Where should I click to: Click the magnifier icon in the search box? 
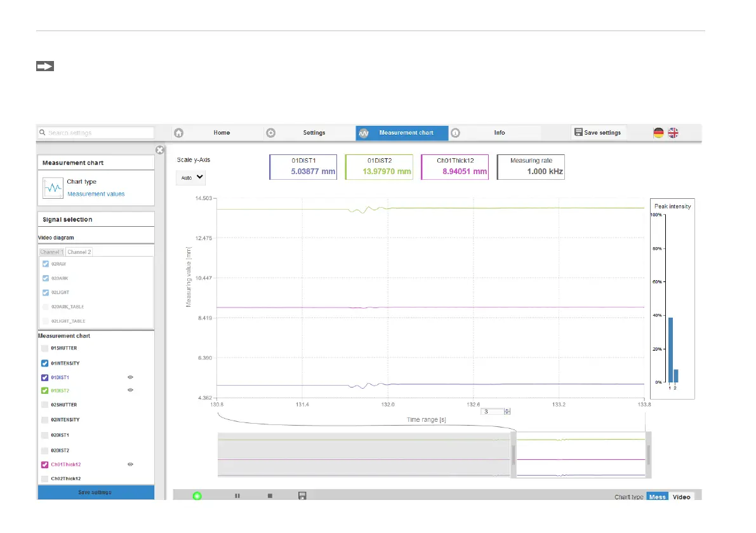pyautogui.click(x=43, y=132)
